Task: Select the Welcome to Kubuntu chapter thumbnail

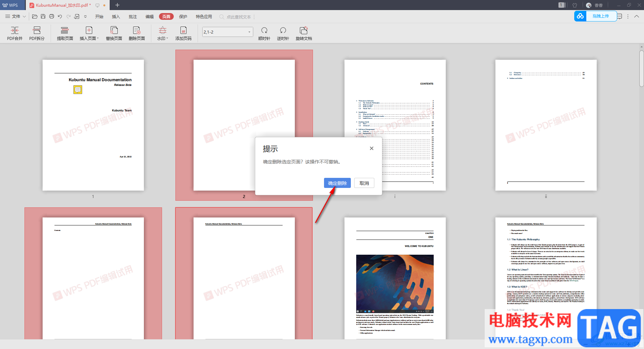Action: 395,278
